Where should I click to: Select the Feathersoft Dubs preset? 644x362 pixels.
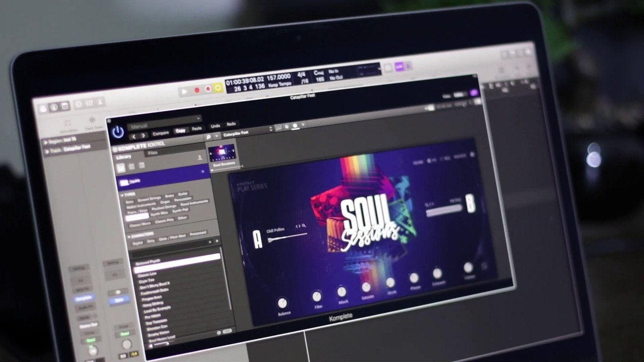click(154, 291)
